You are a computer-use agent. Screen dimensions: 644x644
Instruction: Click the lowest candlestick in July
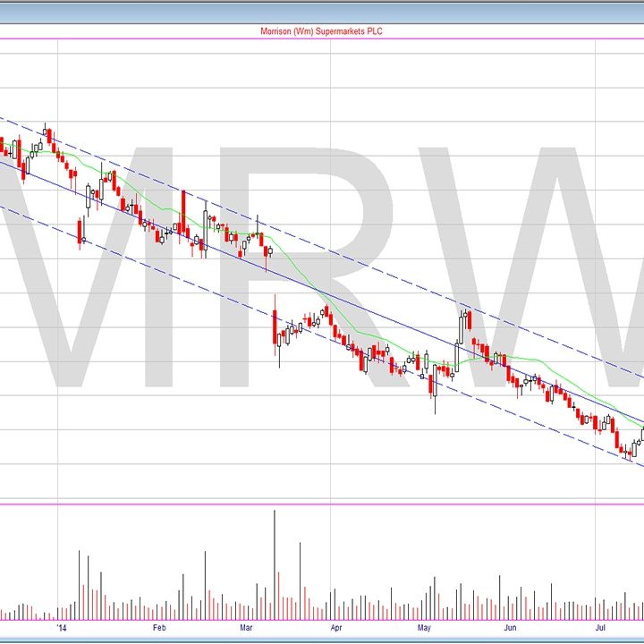click(628, 453)
